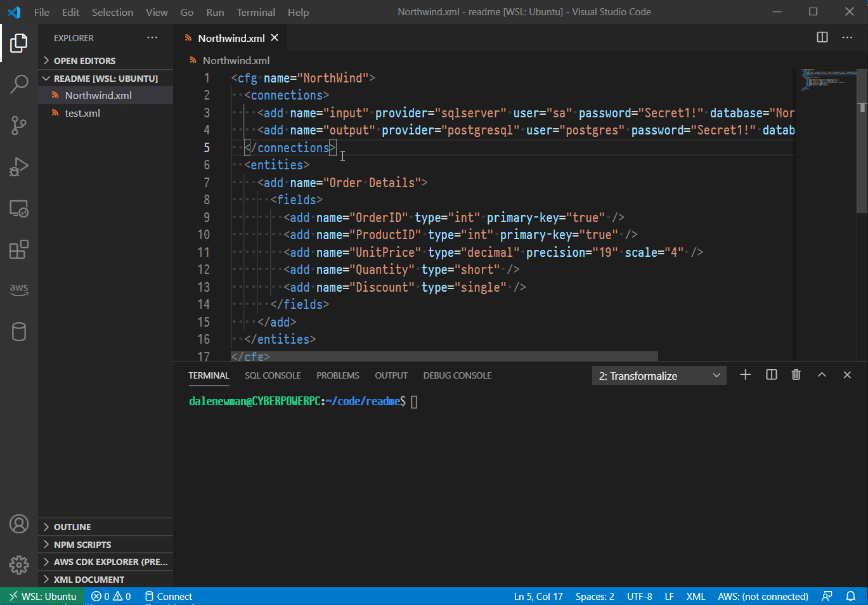Open the feedback icon in status bar
Image resolution: width=868 pixels, height=605 pixels.
coord(827,596)
